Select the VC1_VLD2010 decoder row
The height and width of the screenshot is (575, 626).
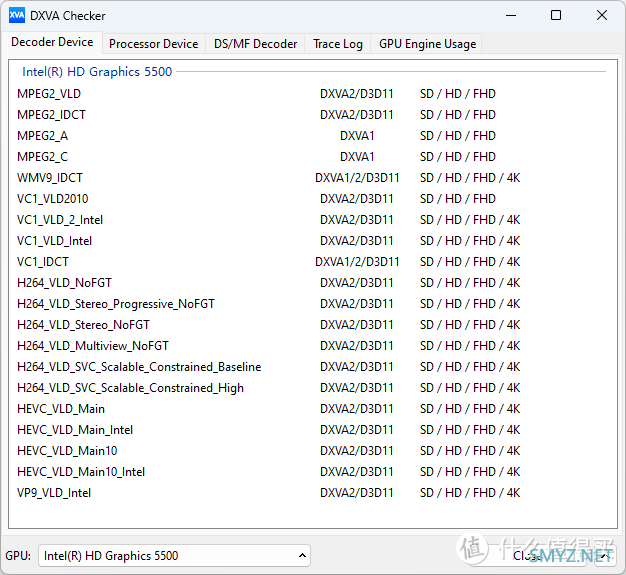(x=313, y=199)
